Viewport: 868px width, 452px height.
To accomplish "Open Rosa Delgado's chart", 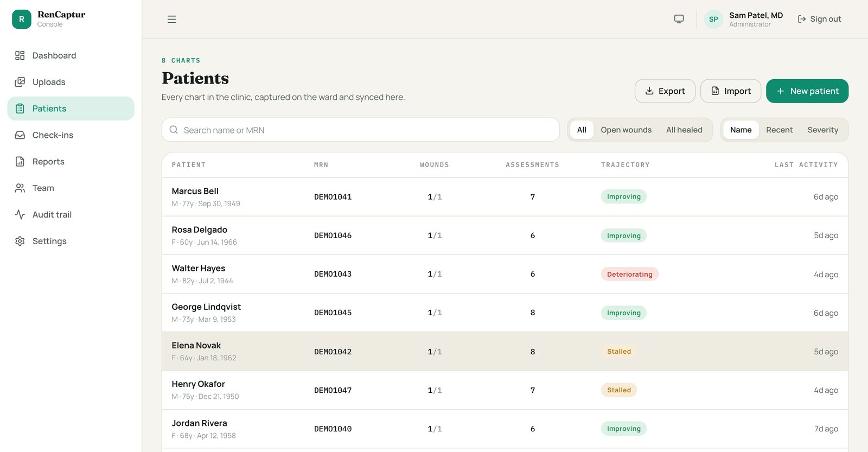I will click(505, 235).
